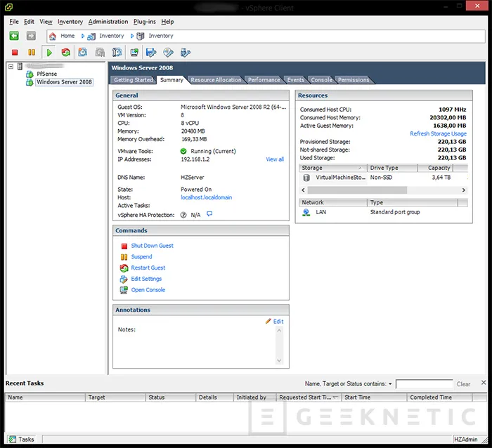This screenshot has width=492, height=448.
Task: Open the localhost.localdomain host link
Action: pyautogui.click(x=207, y=197)
